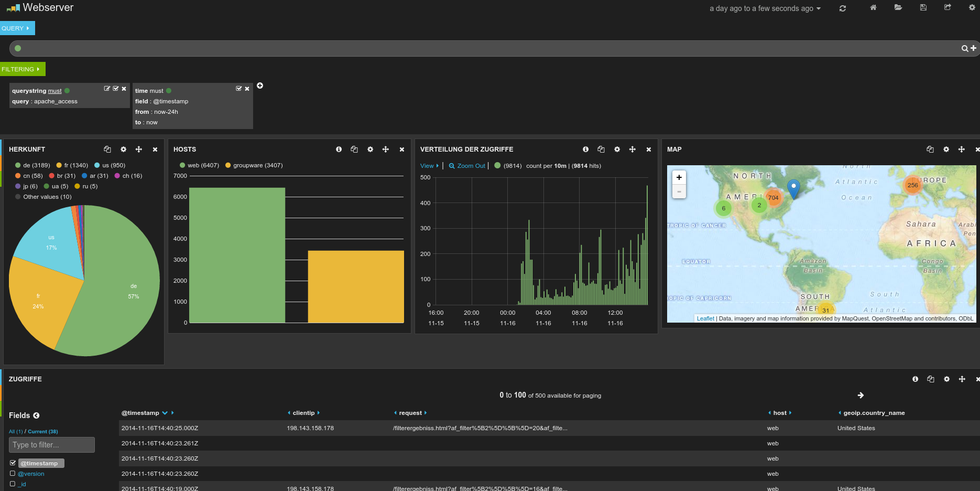Inspect the VERTEILUNG DER ZUGRIFFE panel info
The width and height of the screenshot is (980, 491).
point(586,150)
